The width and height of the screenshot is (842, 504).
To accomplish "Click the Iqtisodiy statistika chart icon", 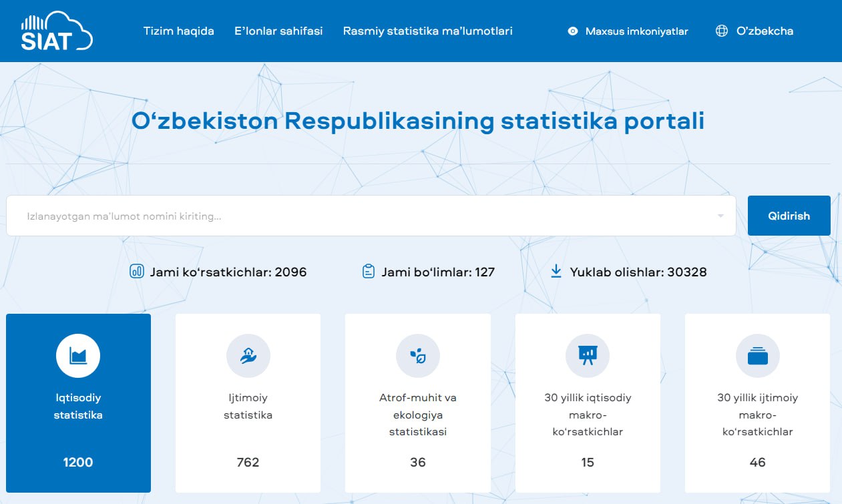I will (78, 356).
